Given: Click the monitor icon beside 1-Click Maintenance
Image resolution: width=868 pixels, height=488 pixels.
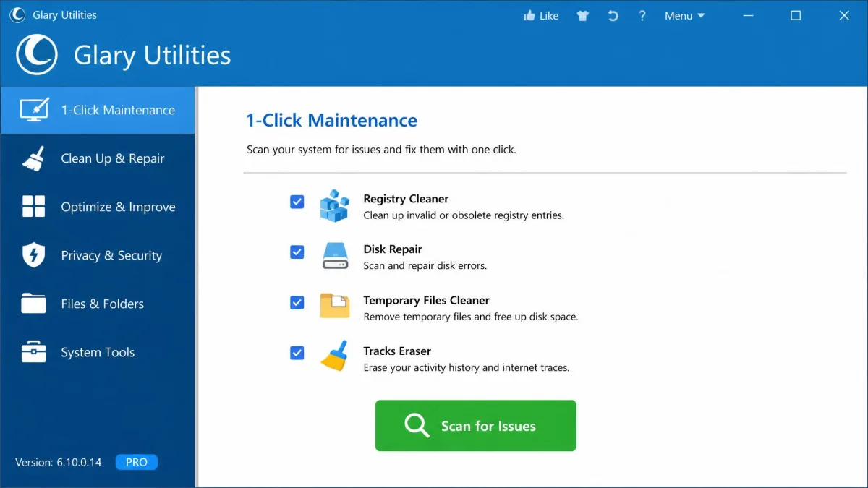Looking at the screenshot, I should (x=34, y=109).
